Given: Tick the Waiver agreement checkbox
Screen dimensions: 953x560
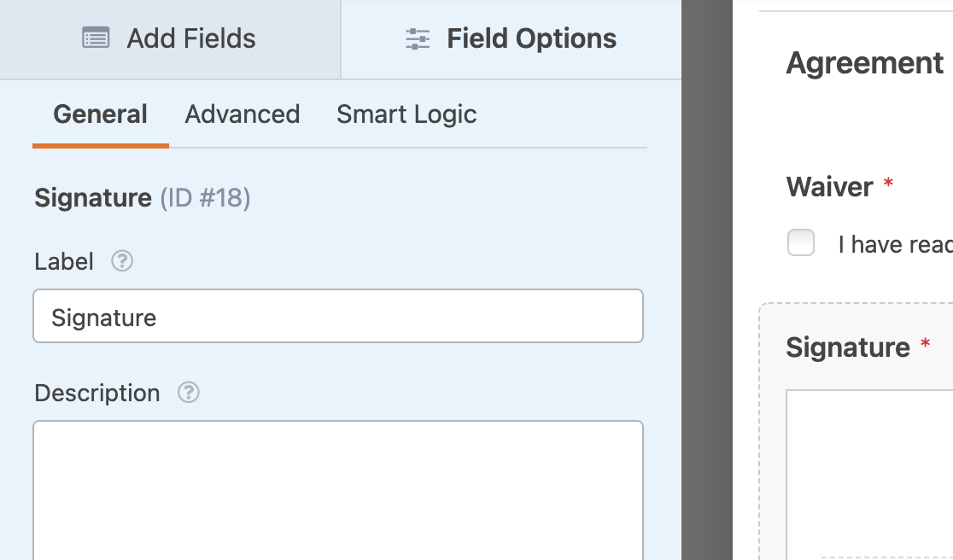Looking at the screenshot, I should point(800,243).
